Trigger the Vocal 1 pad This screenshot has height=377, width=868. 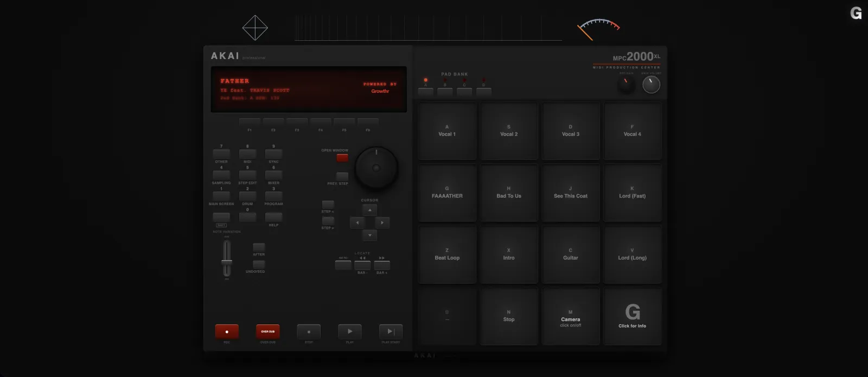[447, 131]
